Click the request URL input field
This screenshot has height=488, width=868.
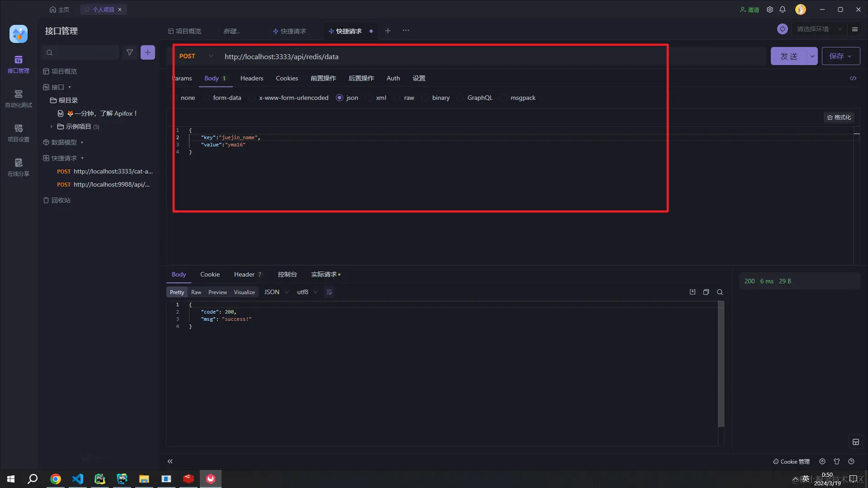407,56
